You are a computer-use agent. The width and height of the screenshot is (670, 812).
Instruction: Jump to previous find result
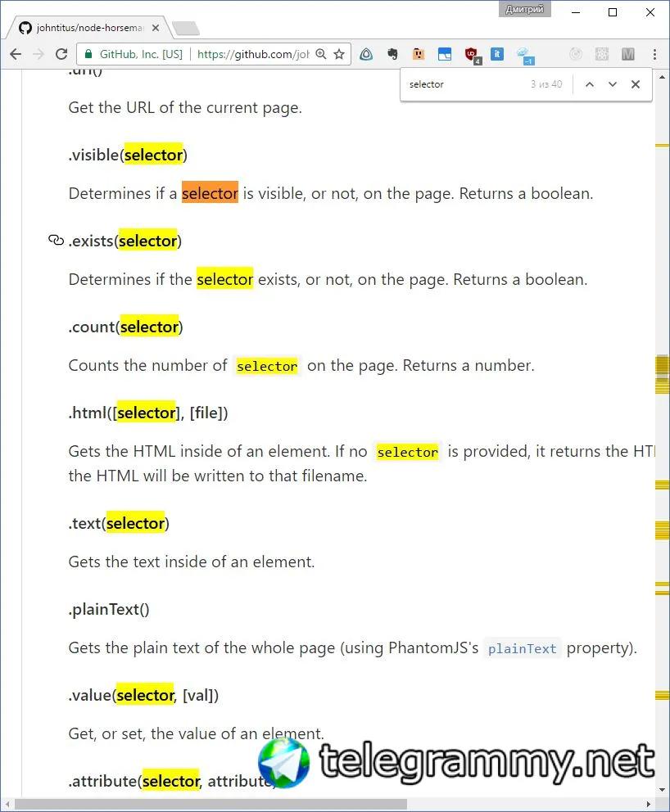pyautogui.click(x=590, y=84)
